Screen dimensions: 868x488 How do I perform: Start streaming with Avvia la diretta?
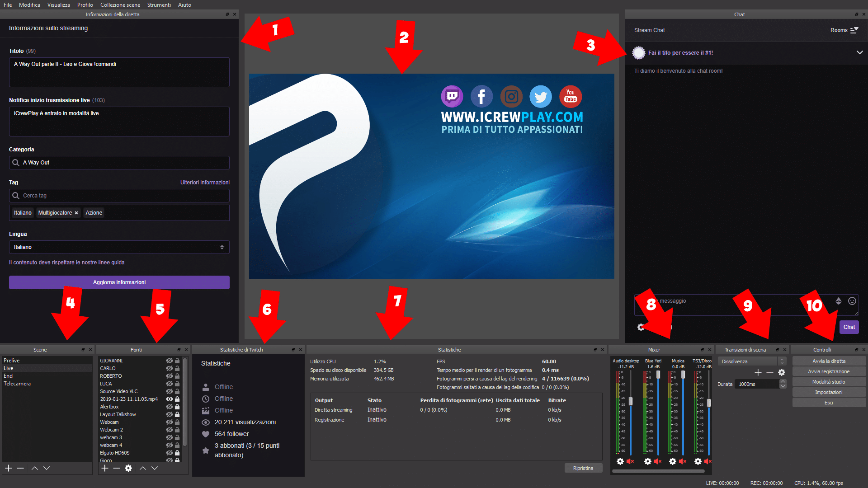[x=829, y=361]
